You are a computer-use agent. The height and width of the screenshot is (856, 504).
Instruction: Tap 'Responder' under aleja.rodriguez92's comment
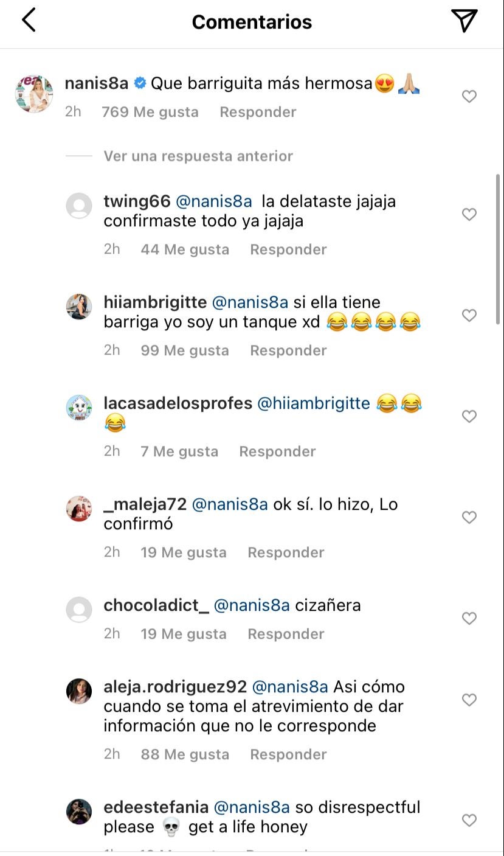[x=288, y=754]
